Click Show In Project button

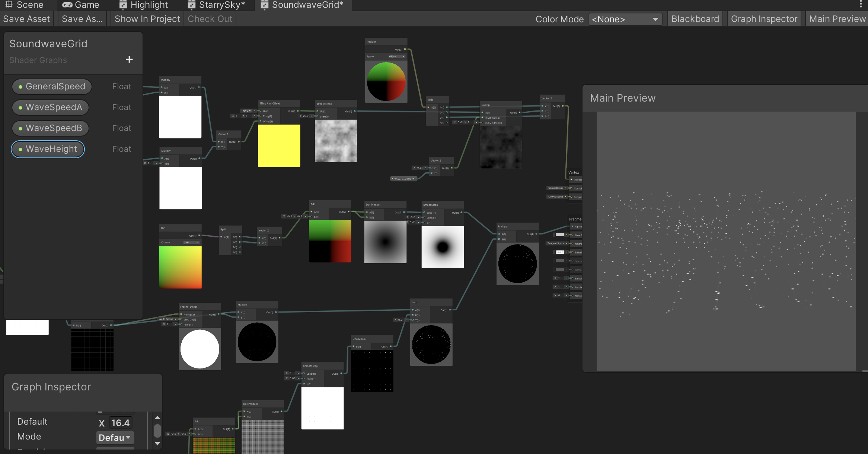point(147,19)
